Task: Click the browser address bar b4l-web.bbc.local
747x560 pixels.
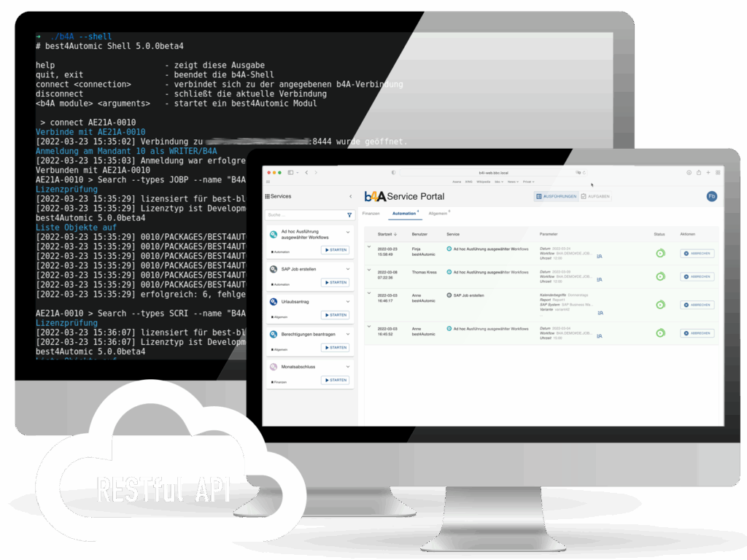Action: pyautogui.click(x=493, y=173)
